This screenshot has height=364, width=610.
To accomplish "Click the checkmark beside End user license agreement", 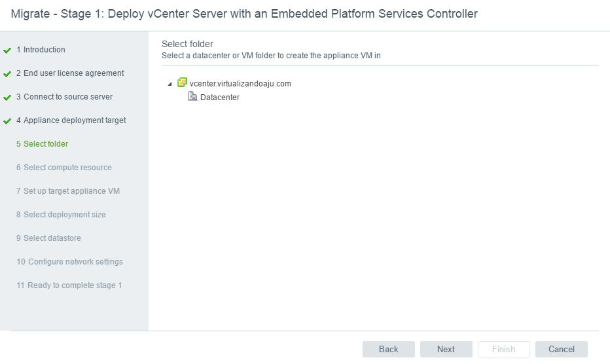I will pyautogui.click(x=7, y=74).
